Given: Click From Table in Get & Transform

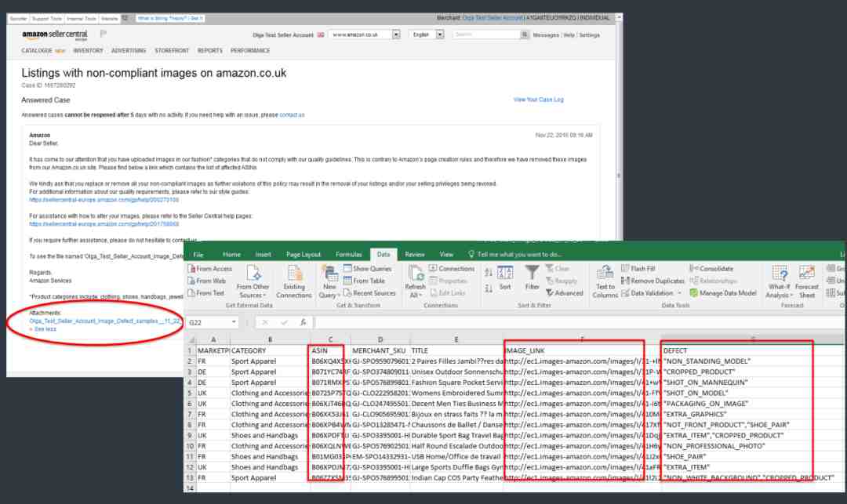Looking at the screenshot, I should (x=364, y=281).
